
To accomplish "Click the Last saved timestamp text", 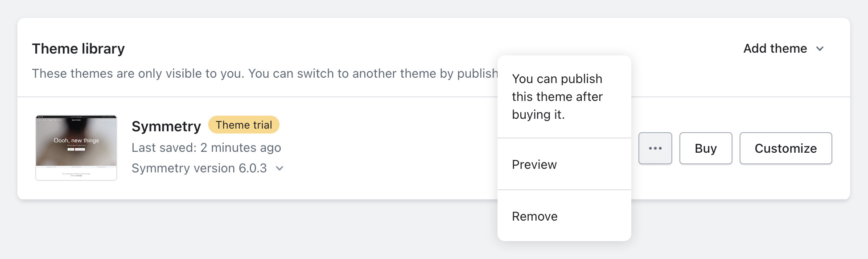I will coord(206,147).
